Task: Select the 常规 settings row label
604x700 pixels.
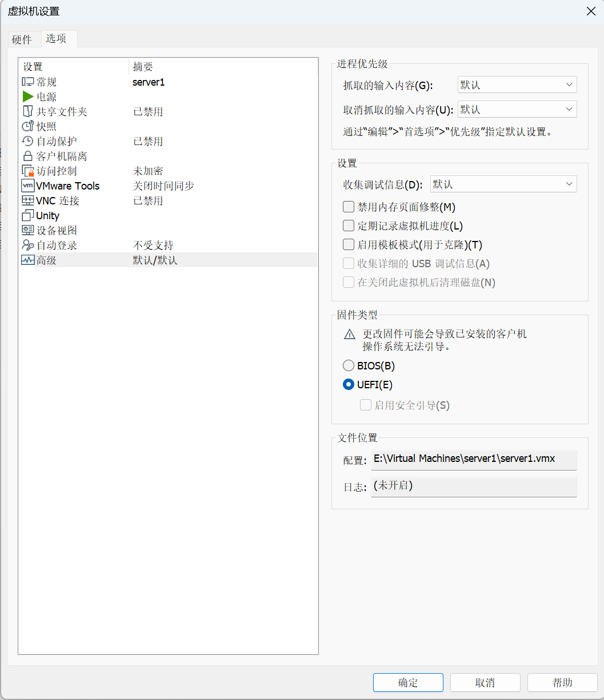Action: [47, 82]
